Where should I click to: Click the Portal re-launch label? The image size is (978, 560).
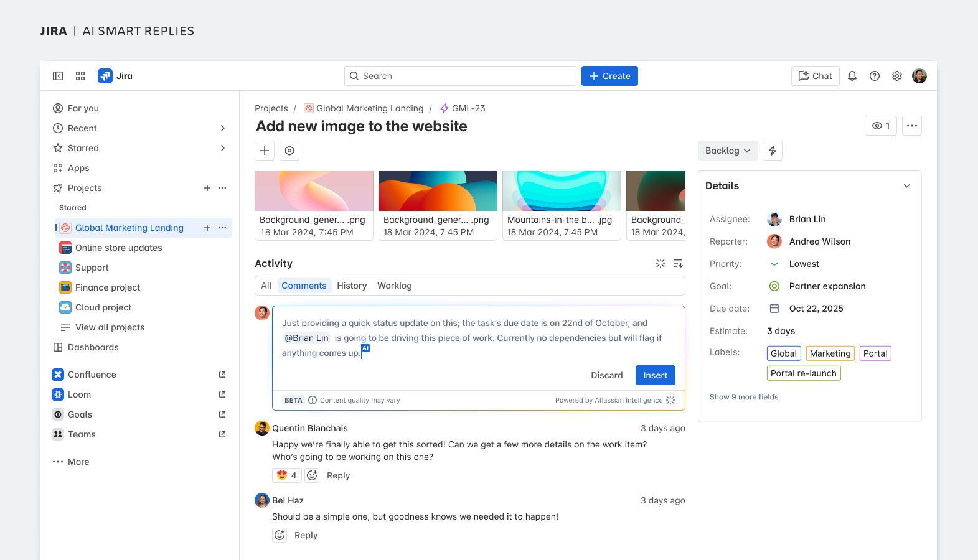click(804, 373)
